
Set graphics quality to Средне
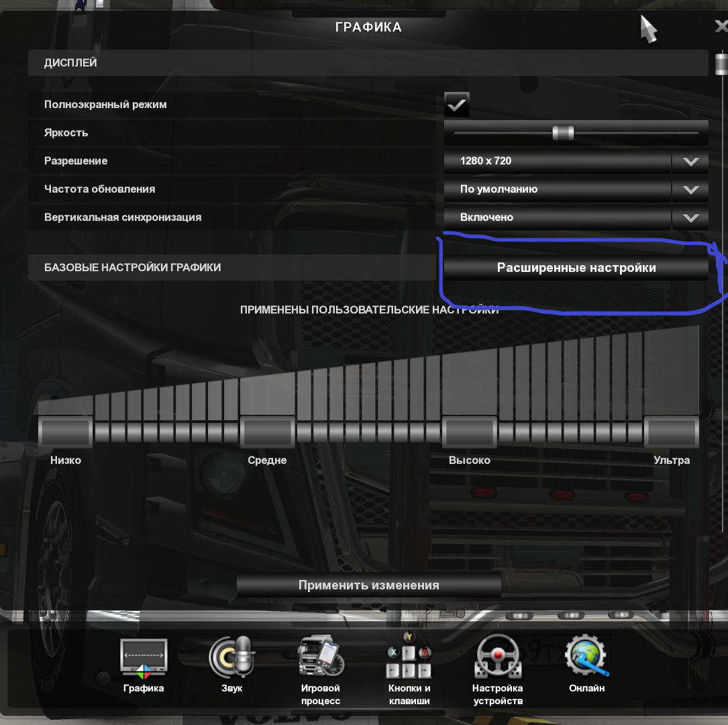268,432
